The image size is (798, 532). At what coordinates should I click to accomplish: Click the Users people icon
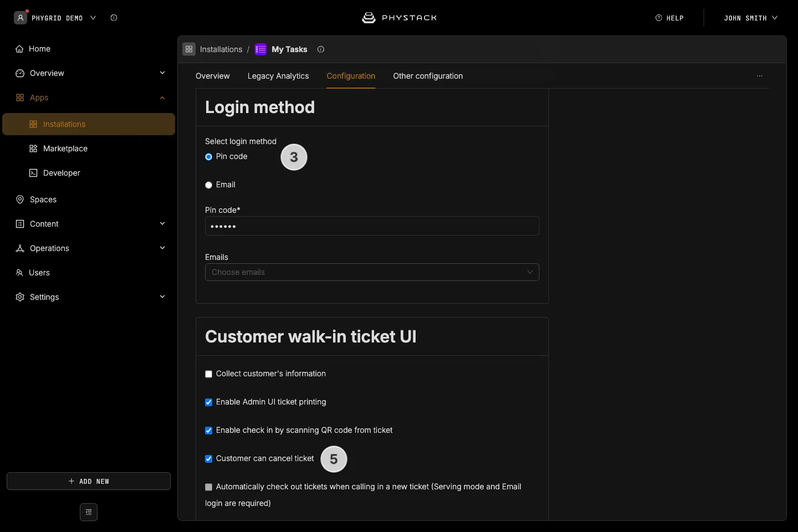tap(19, 273)
